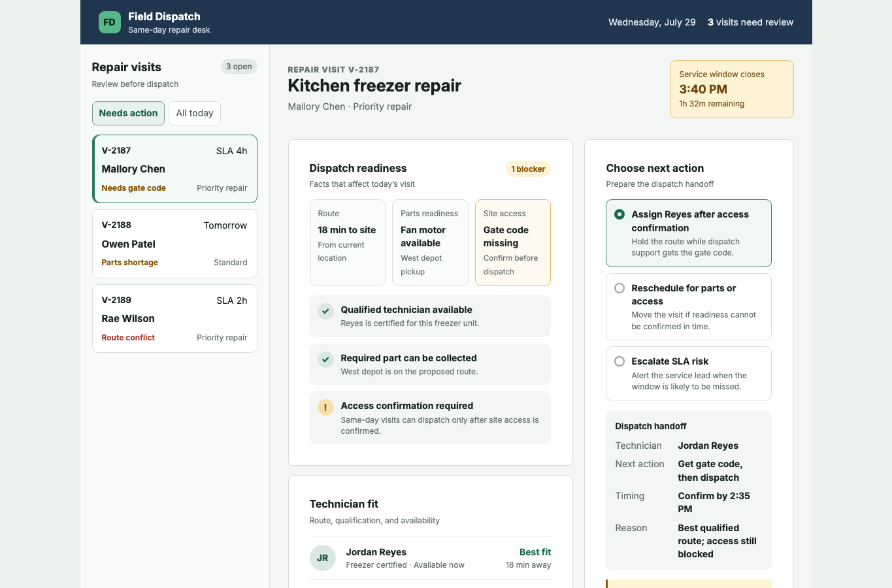Click the 18 min away text
Viewport: 892px width, 588px height.
point(528,565)
